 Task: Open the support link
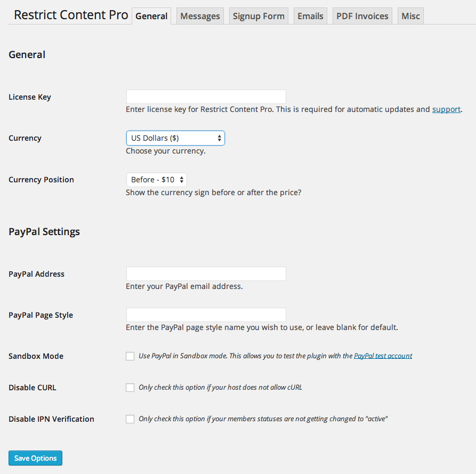(446, 109)
